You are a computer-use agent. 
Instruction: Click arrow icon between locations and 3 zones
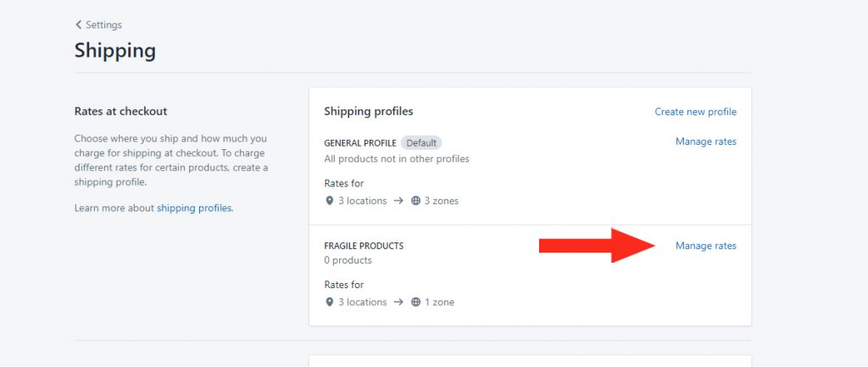tap(398, 201)
